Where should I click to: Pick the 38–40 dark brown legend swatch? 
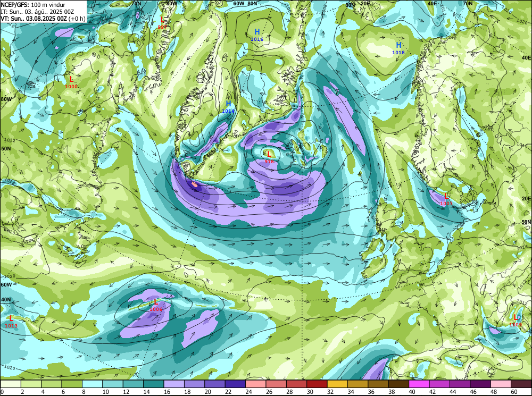tap(399, 384)
